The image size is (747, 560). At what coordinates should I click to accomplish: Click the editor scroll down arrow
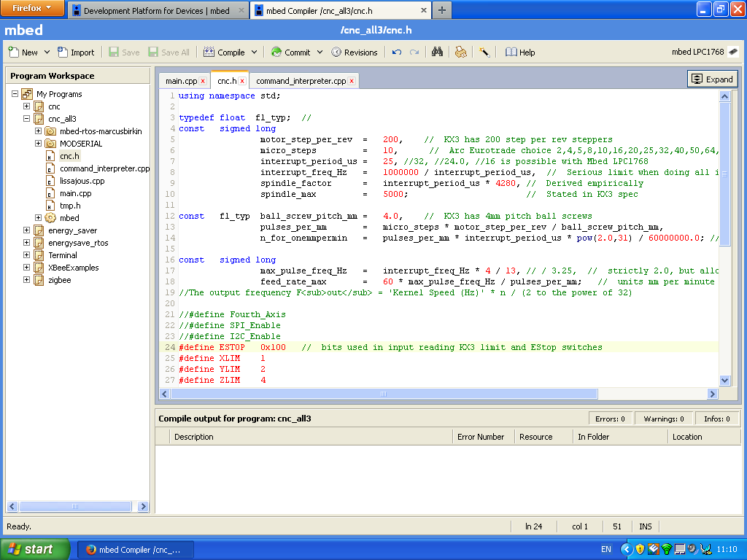point(724,380)
